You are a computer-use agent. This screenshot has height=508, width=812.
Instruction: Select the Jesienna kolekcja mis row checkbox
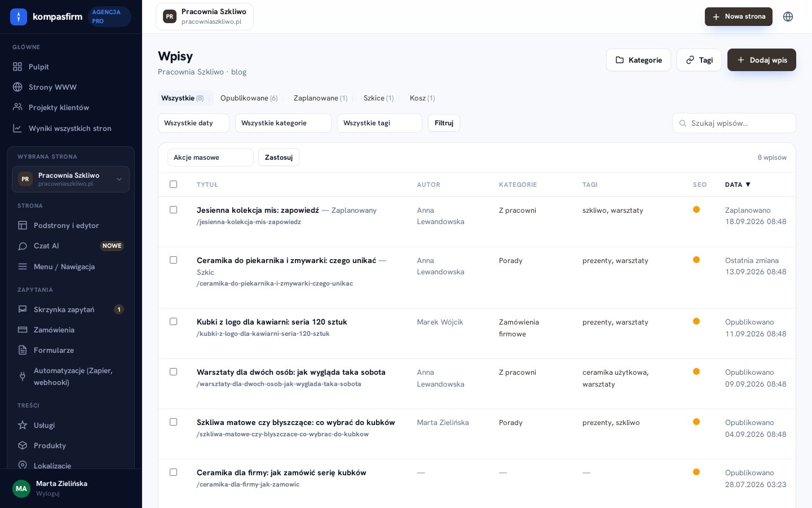coord(173,209)
